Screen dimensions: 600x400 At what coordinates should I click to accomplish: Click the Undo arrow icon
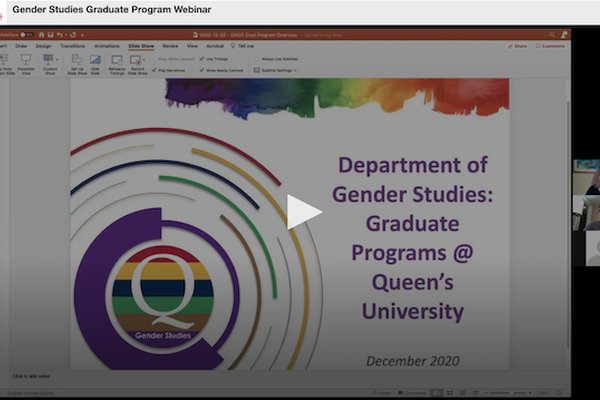click(x=59, y=35)
